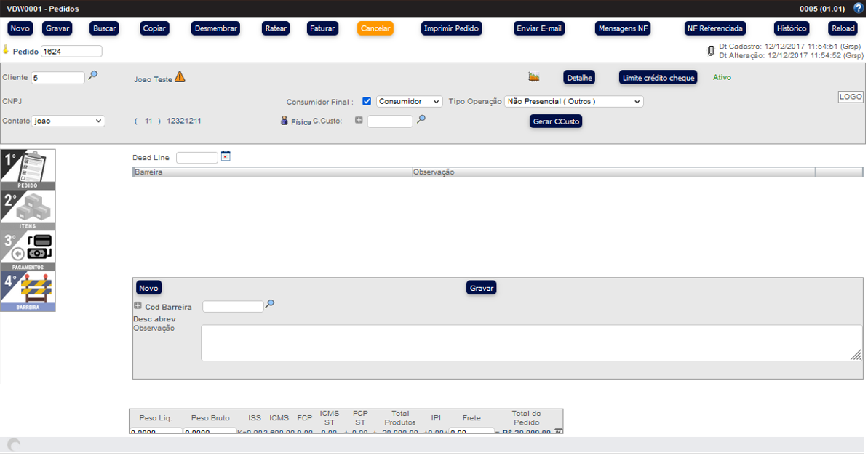Expand the plus icon next to Cod Barreira
This screenshot has height=461, width=868.
138,306
